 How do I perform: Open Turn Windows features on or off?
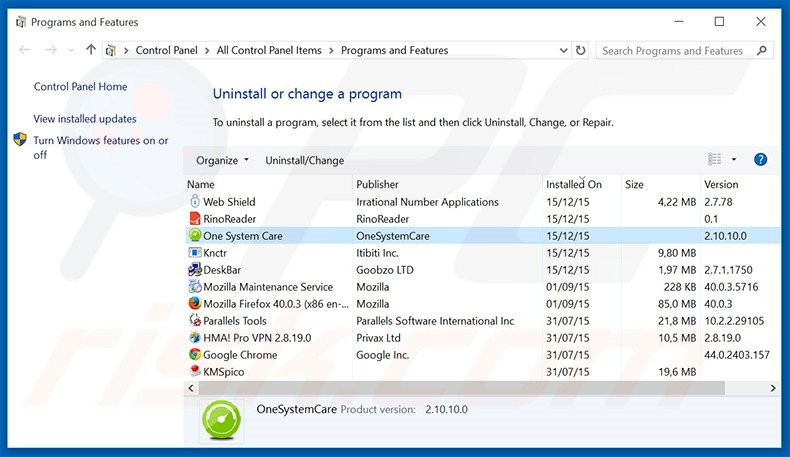coord(101,147)
